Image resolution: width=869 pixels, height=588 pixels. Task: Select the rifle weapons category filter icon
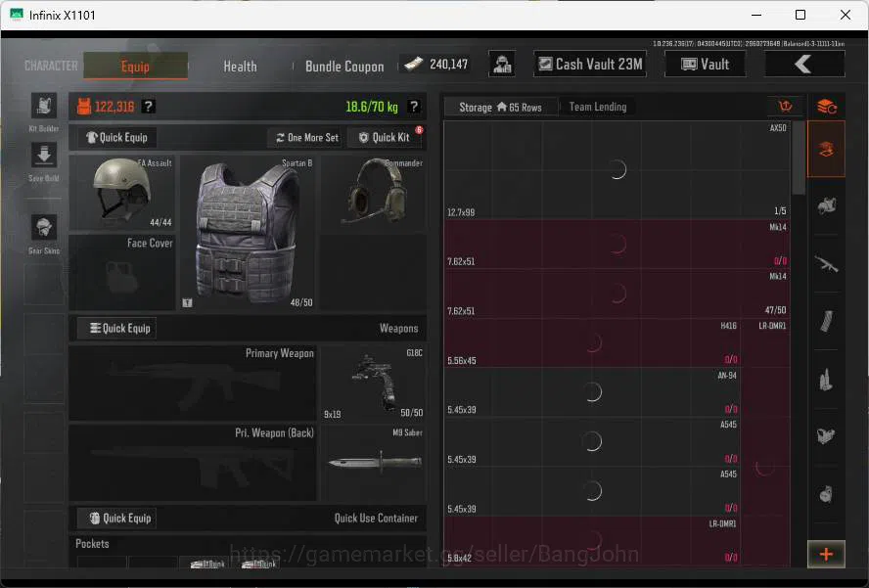click(x=826, y=264)
